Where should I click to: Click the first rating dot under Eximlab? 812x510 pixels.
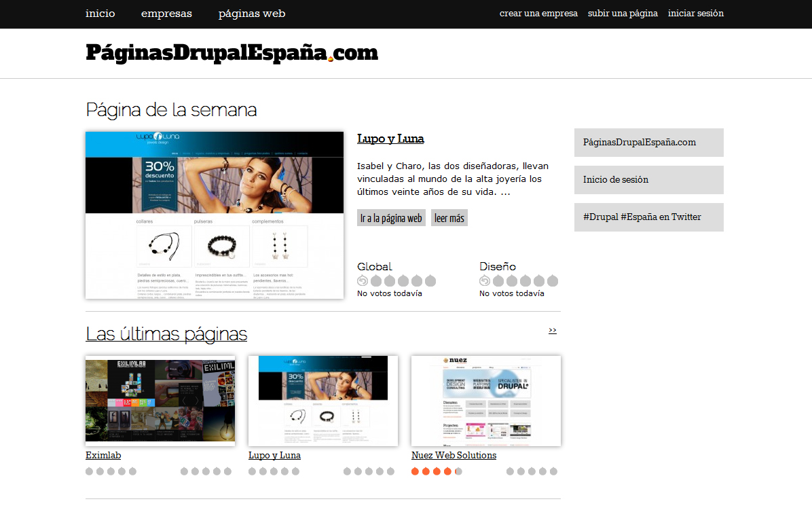coord(89,471)
